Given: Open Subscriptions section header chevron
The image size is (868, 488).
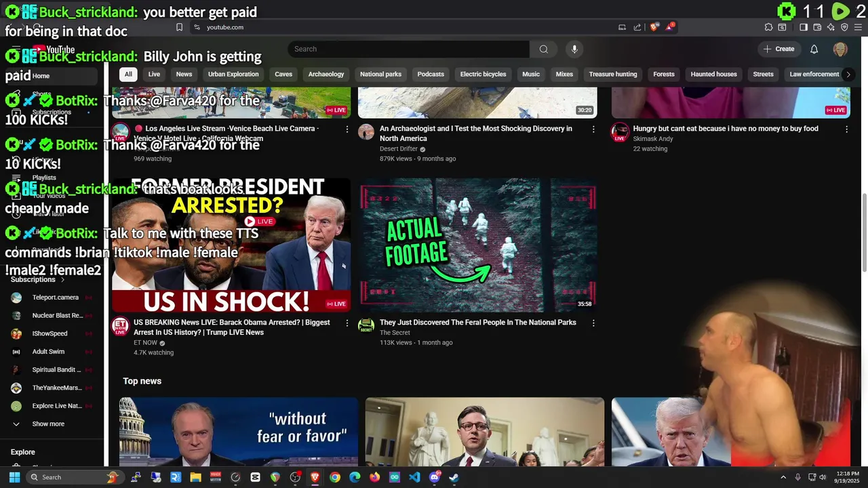Looking at the screenshot, I should click(63, 279).
